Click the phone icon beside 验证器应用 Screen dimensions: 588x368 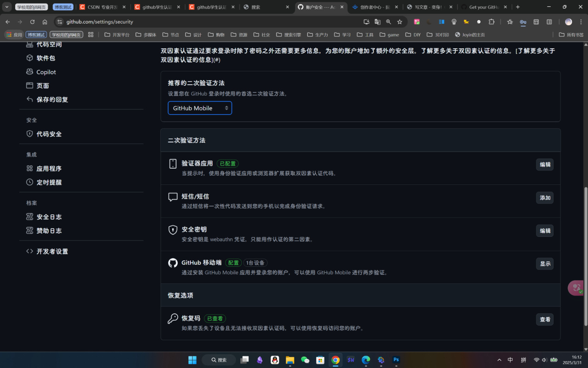(173, 164)
